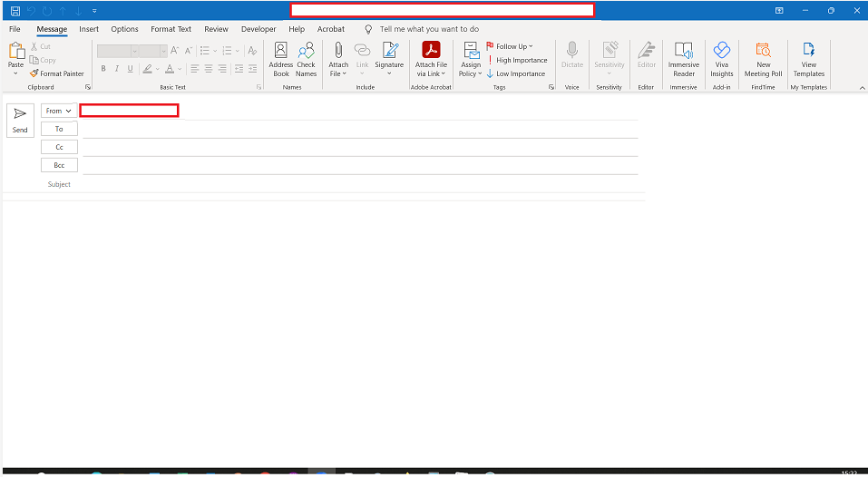Open the Developer tab

pyautogui.click(x=258, y=29)
